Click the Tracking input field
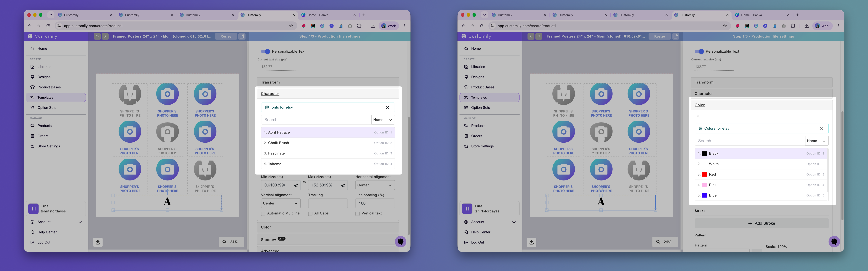Screen dimensions: 868x271 pyautogui.click(x=328, y=203)
